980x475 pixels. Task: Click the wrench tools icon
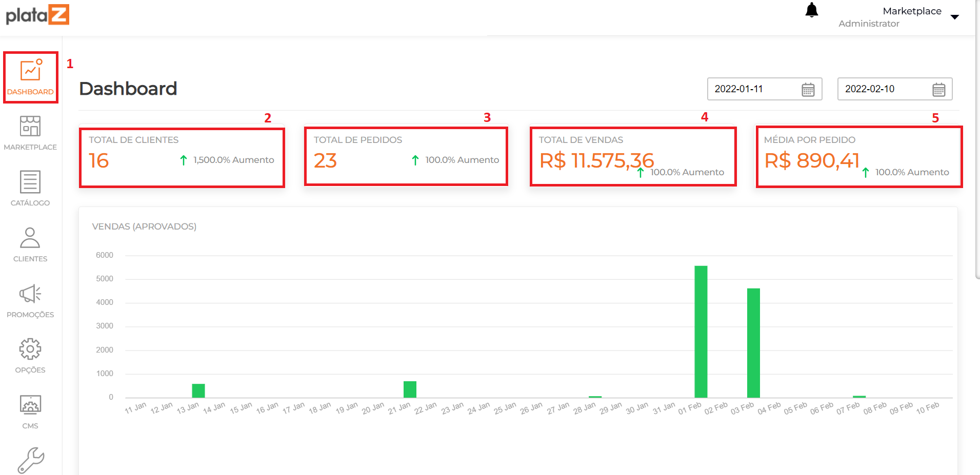coord(31,460)
